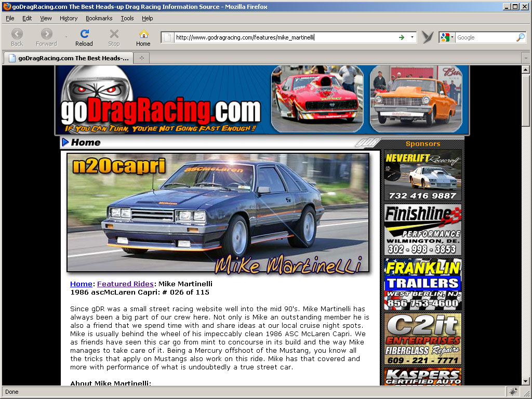Open the View menu

[x=46, y=18]
